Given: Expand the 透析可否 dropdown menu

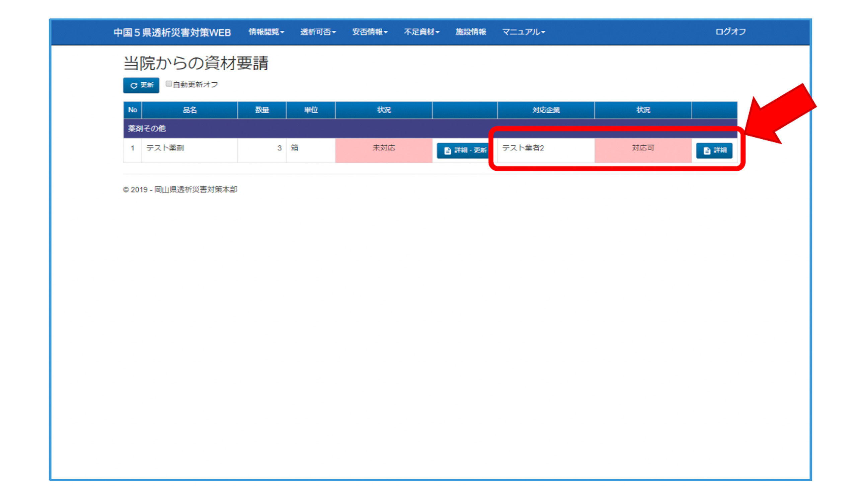Looking at the screenshot, I should [x=318, y=32].
